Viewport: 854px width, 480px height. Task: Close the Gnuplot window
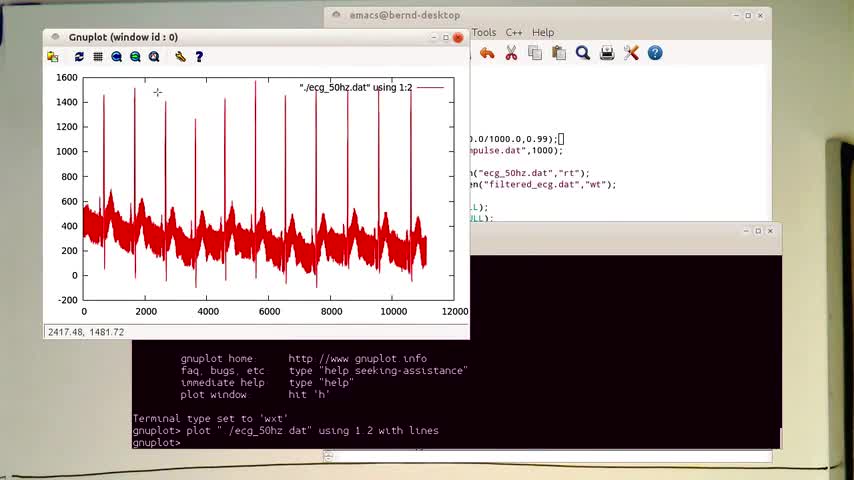click(458, 38)
